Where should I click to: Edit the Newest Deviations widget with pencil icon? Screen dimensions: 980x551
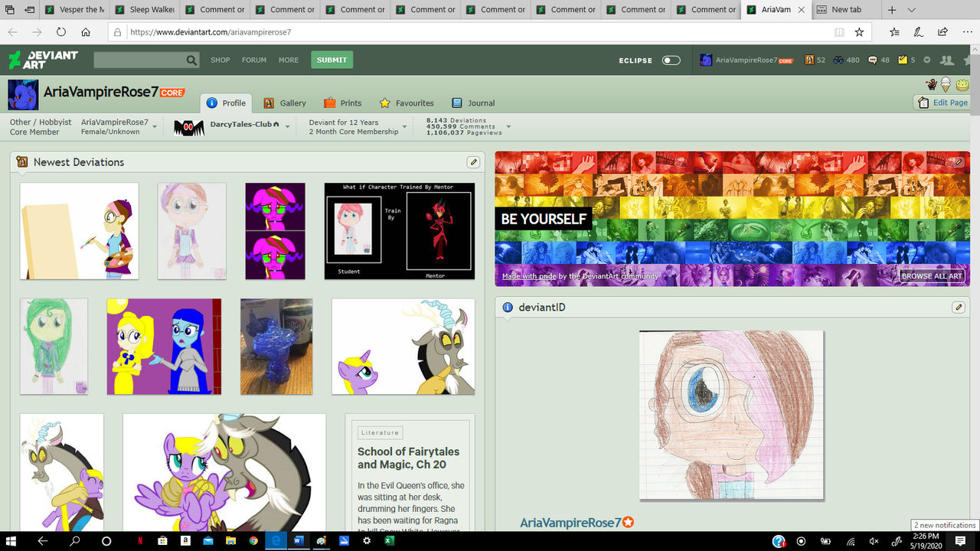tap(474, 162)
